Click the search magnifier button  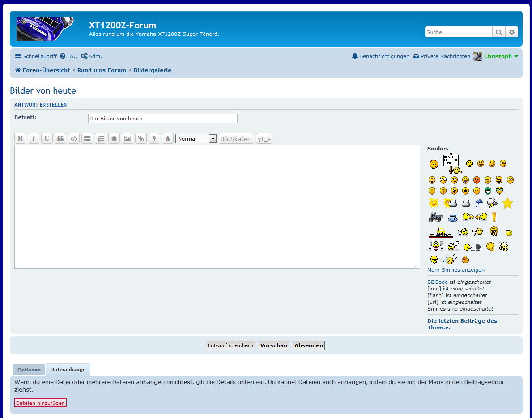[x=498, y=32]
